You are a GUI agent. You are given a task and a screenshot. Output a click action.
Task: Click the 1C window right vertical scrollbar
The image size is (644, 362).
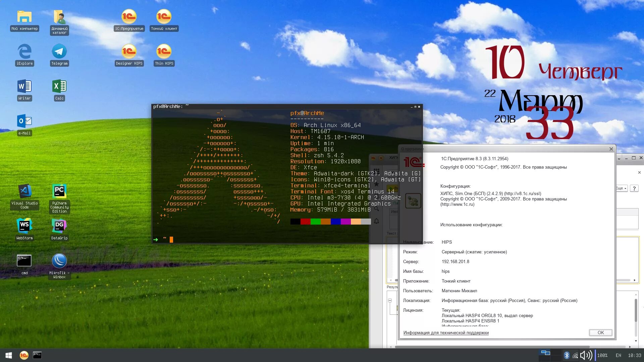click(x=636, y=310)
